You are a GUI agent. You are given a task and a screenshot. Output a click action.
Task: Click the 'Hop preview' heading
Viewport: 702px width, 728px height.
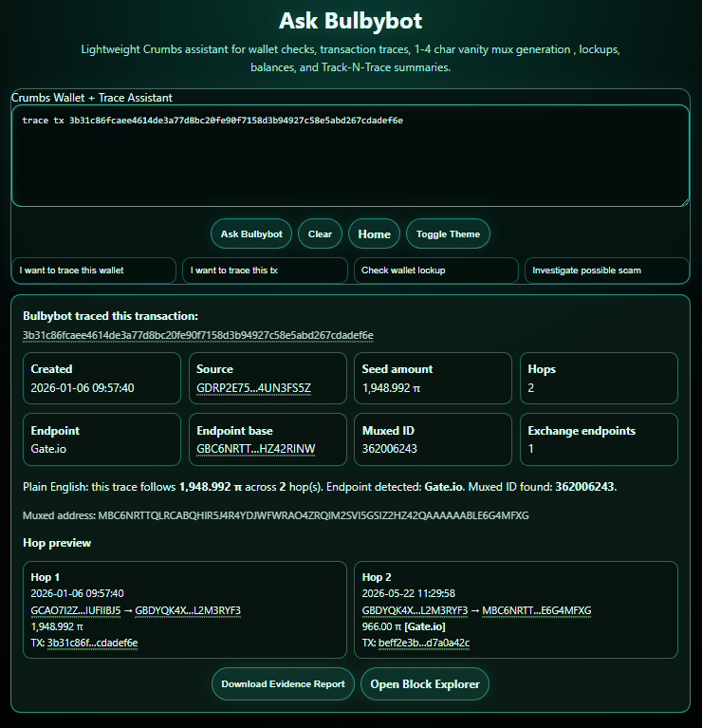click(57, 543)
